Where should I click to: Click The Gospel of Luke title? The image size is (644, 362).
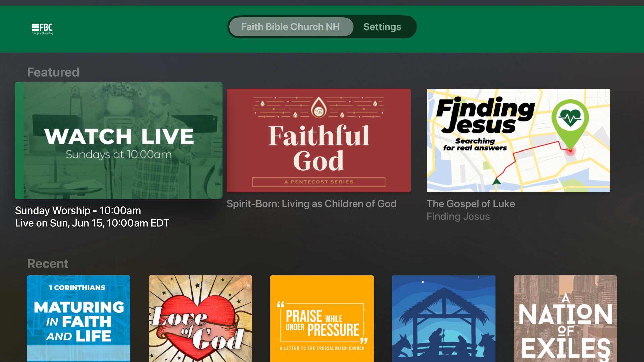click(x=470, y=204)
